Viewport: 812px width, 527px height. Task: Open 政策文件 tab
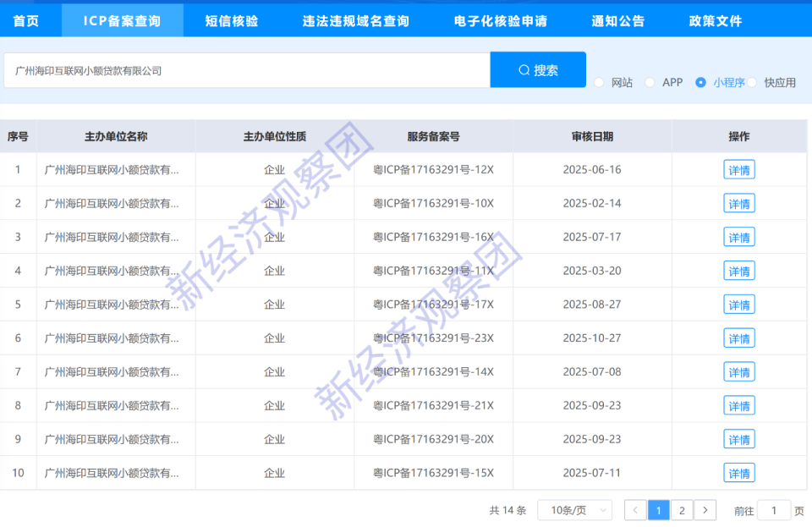click(x=716, y=21)
